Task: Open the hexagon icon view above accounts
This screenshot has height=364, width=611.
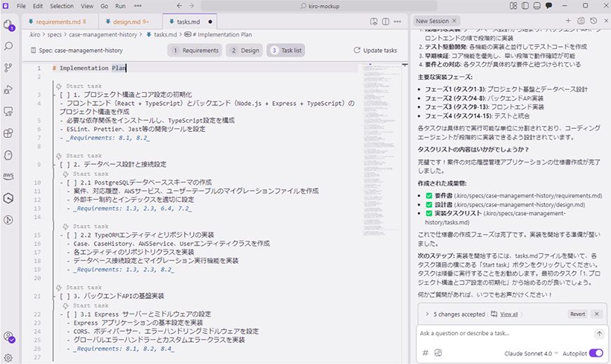Action: (x=8, y=198)
